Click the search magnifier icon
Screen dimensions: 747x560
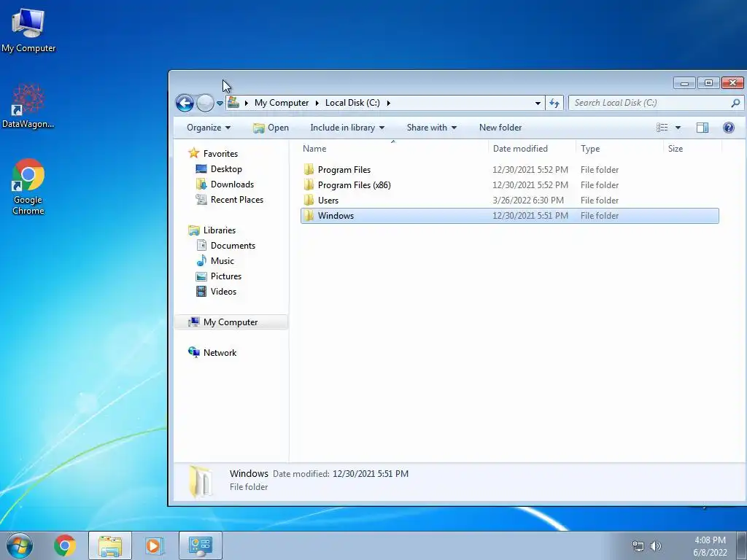point(735,103)
